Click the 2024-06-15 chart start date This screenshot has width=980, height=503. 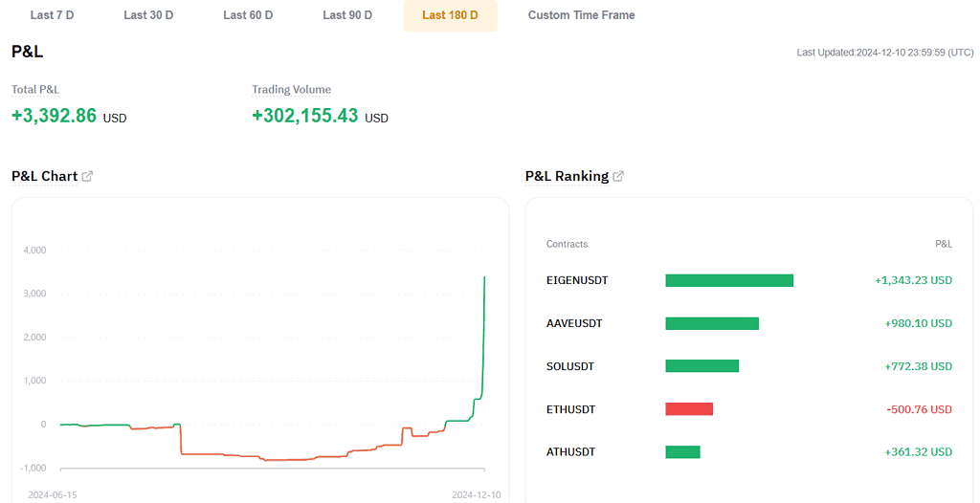coord(53,495)
